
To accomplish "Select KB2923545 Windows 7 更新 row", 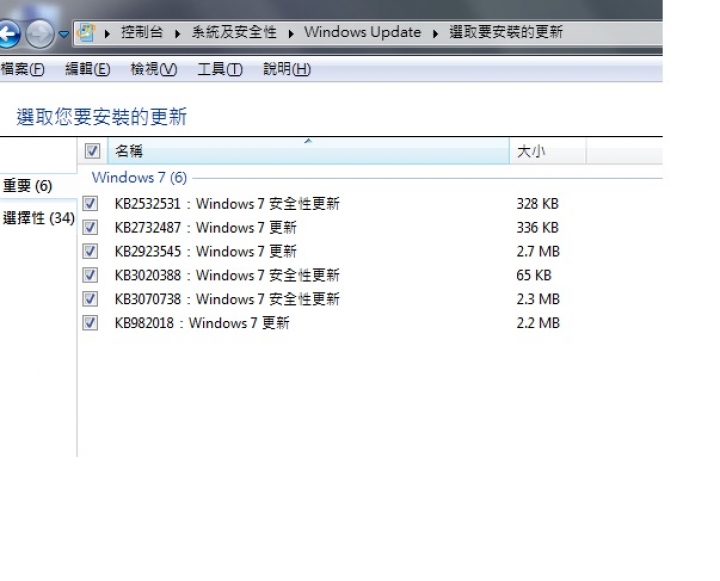I will click(x=206, y=251).
